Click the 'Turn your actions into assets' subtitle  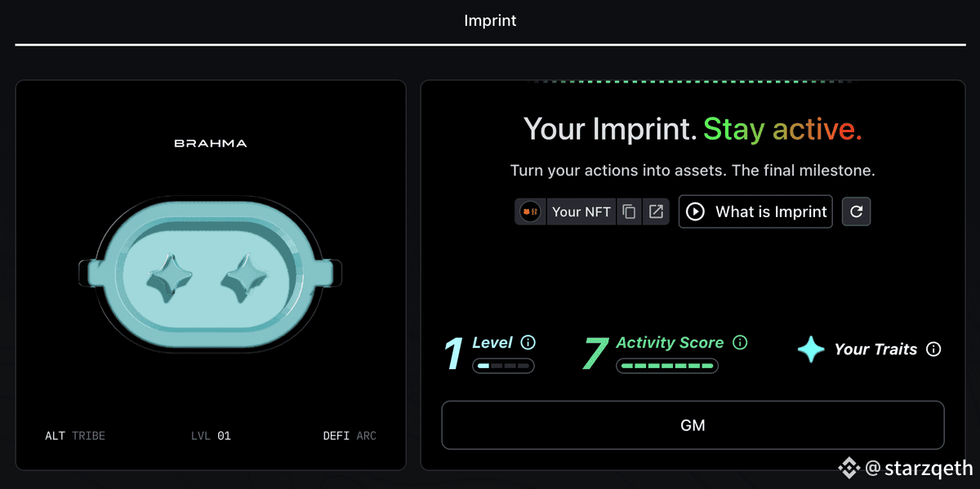click(693, 171)
